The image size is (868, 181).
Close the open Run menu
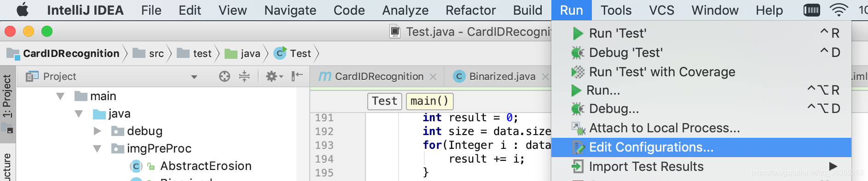coord(571,10)
